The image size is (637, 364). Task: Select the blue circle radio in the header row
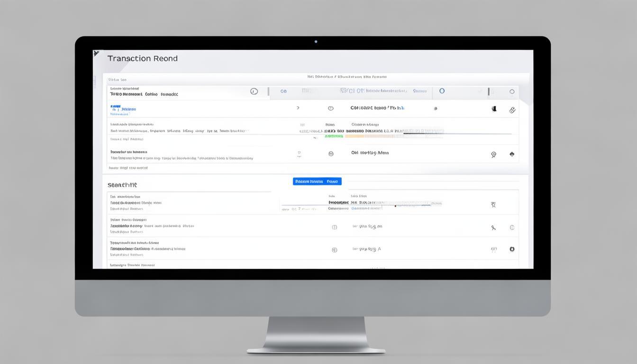coord(442,91)
